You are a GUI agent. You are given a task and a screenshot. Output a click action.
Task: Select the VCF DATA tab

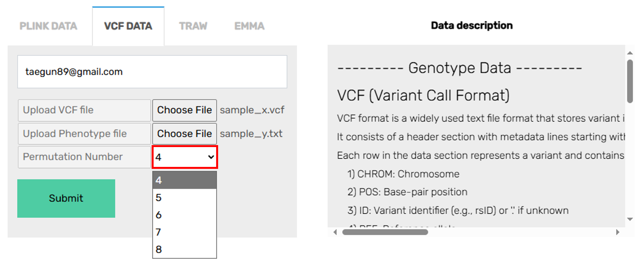[x=128, y=26]
